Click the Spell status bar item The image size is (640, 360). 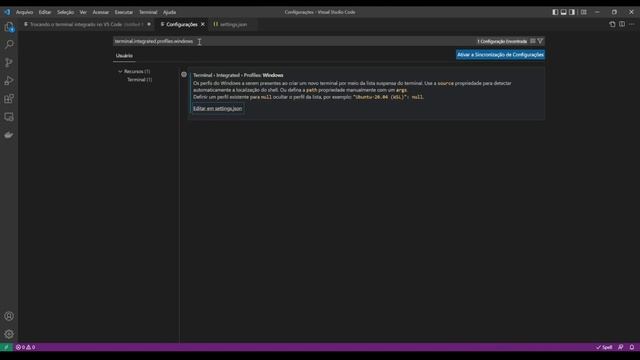(604, 347)
